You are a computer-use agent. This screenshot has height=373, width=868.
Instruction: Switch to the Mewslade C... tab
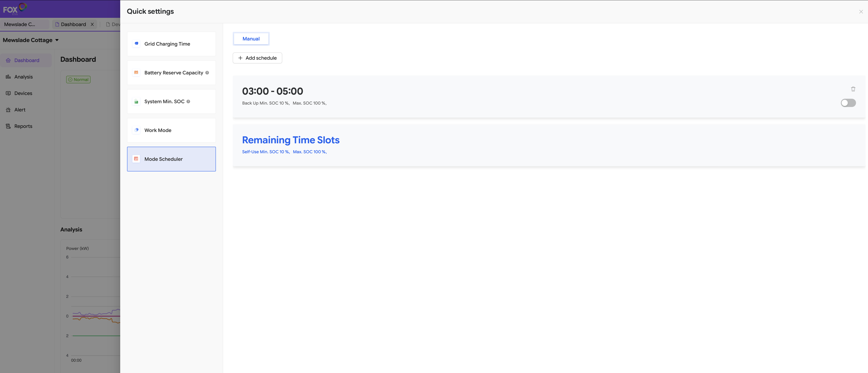pyautogui.click(x=20, y=24)
